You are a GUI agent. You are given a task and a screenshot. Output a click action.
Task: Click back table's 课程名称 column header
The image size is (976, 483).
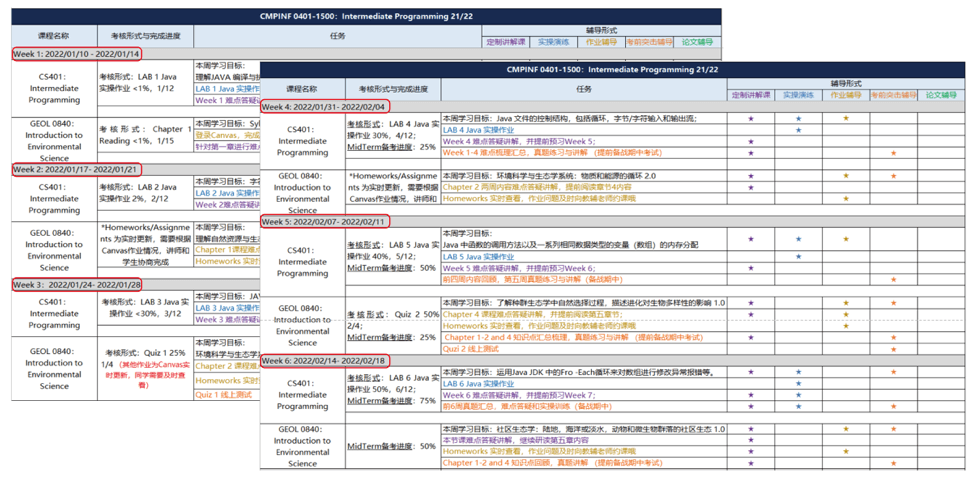coord(54,36)
